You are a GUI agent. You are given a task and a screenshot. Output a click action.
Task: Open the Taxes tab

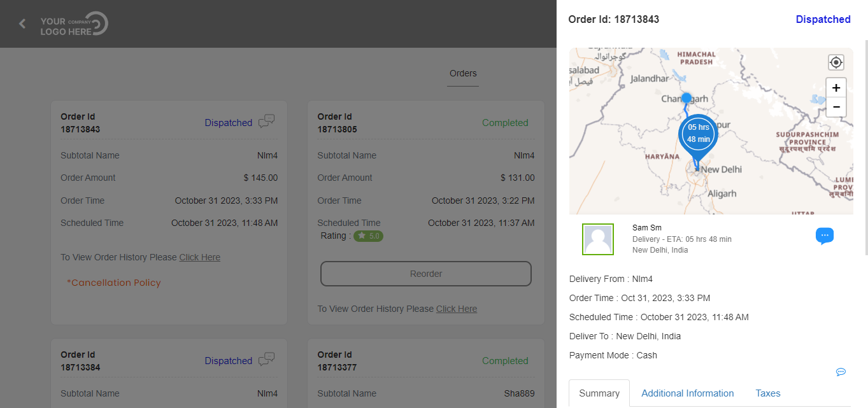767,393
